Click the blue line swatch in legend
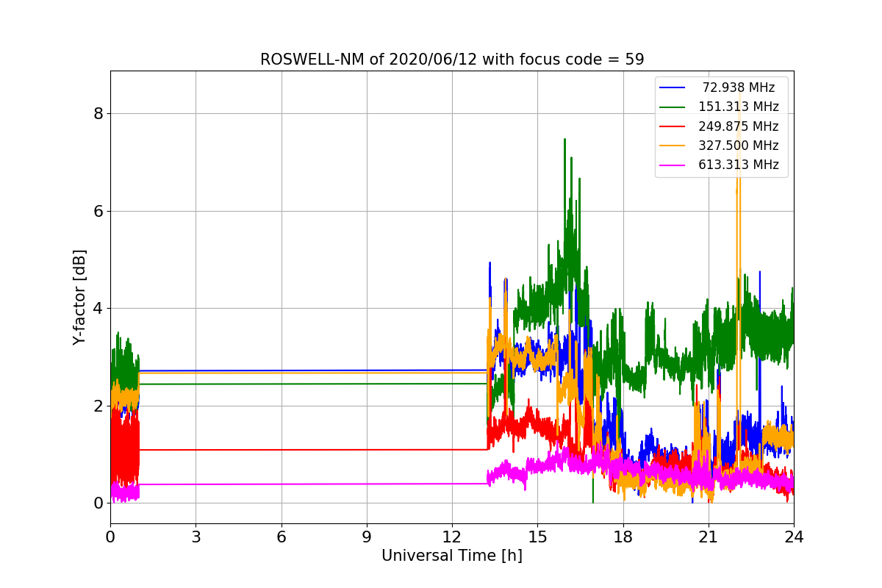This screenshot has width=882, height=588. [673, 88]
